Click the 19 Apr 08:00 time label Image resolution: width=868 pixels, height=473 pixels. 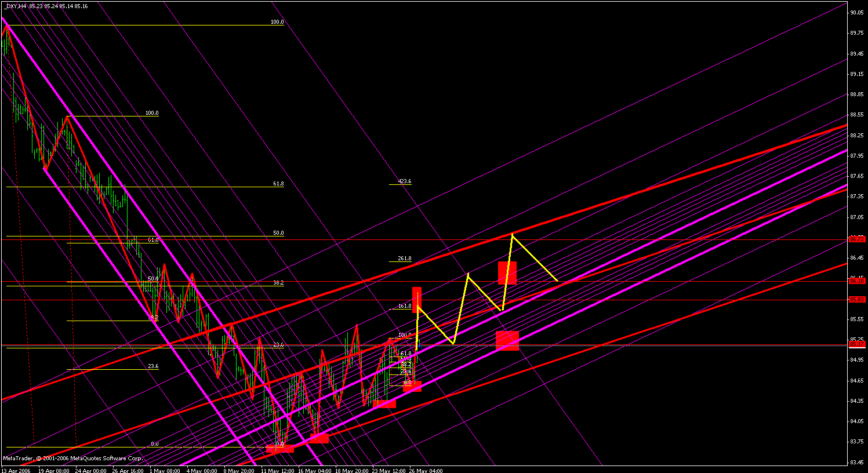pyautogui.click(x=53, y=470)
